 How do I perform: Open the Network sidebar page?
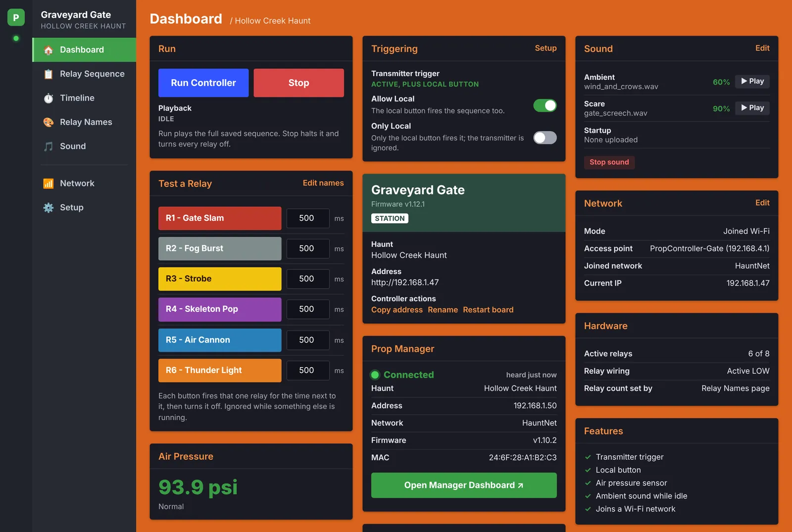pyautogui.click(x=84, y=184)
